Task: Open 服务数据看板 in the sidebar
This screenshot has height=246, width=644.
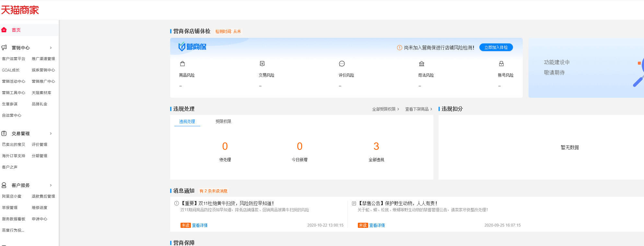Action: 14,219
